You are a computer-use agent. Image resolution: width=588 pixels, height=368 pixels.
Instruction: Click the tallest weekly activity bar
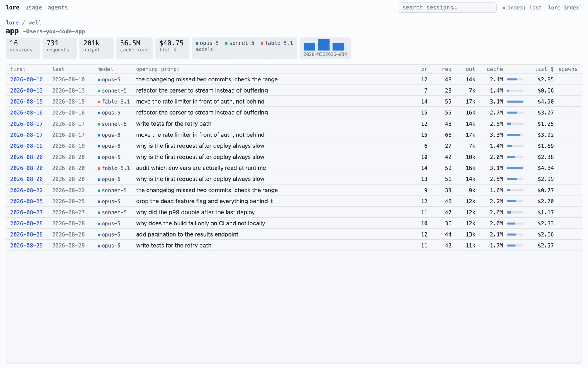(324, 45)
